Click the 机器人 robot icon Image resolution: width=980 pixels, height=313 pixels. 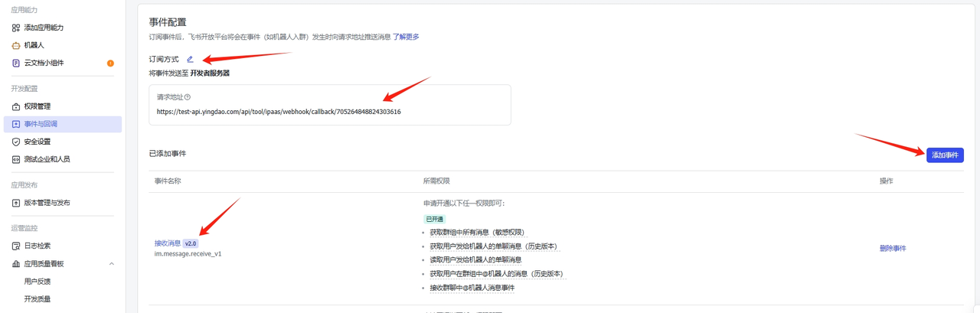[16, 45]
